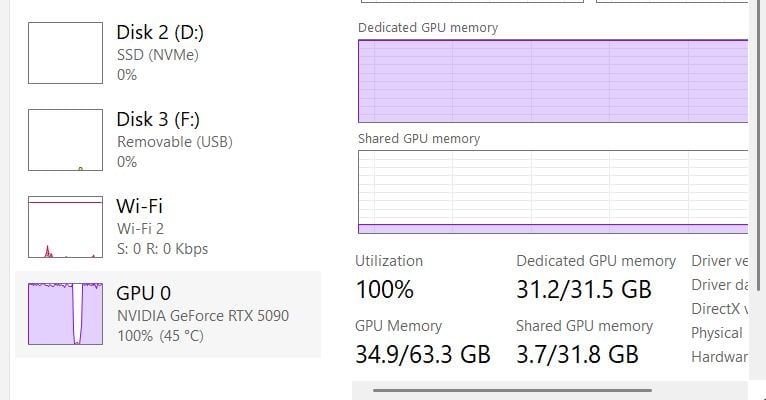Click the Disk 2 (D:) mini graph thumbnail
Viewport: 766px width, 400px height.
click(x=65, y=54)
